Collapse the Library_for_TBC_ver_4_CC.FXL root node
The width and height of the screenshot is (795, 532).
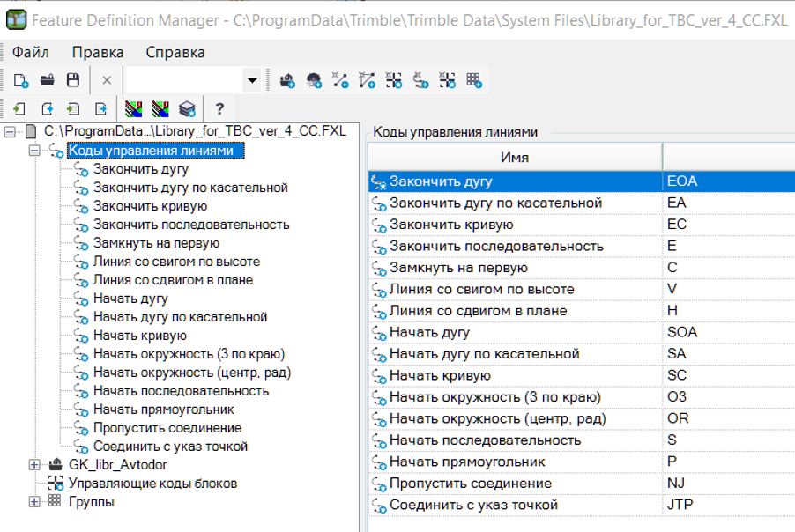pyautogui.click(x=9, y=132)
